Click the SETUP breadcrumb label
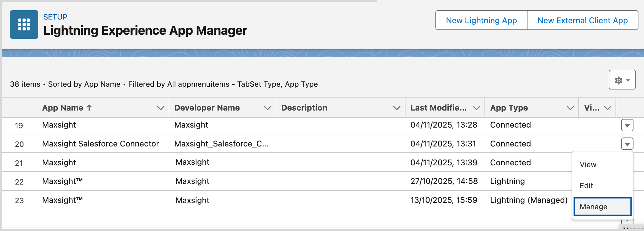644x231 pixels. pos(55,17)
